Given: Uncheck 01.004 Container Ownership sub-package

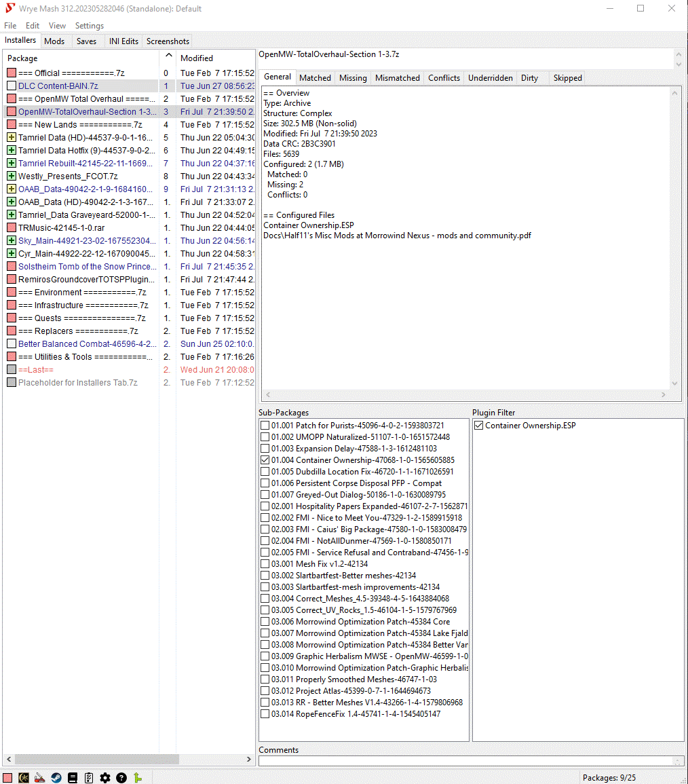Looking at the screenshot, I should [265, 460].
